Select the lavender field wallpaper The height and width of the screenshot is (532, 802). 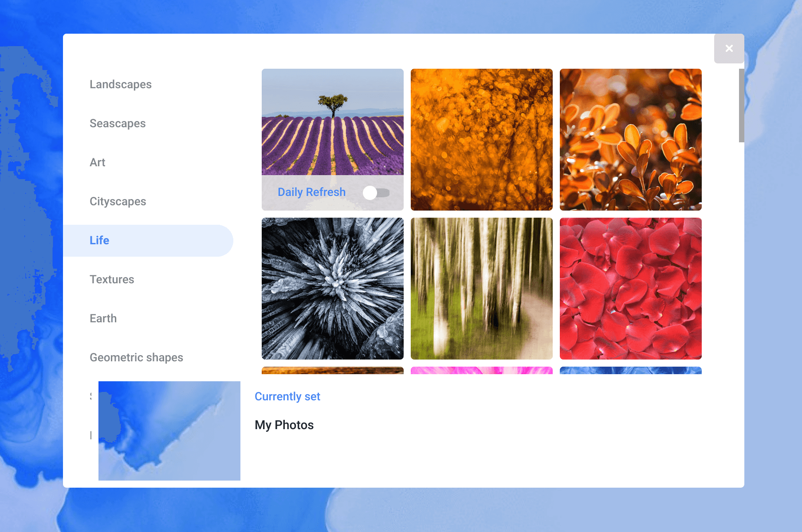(332, 124)
